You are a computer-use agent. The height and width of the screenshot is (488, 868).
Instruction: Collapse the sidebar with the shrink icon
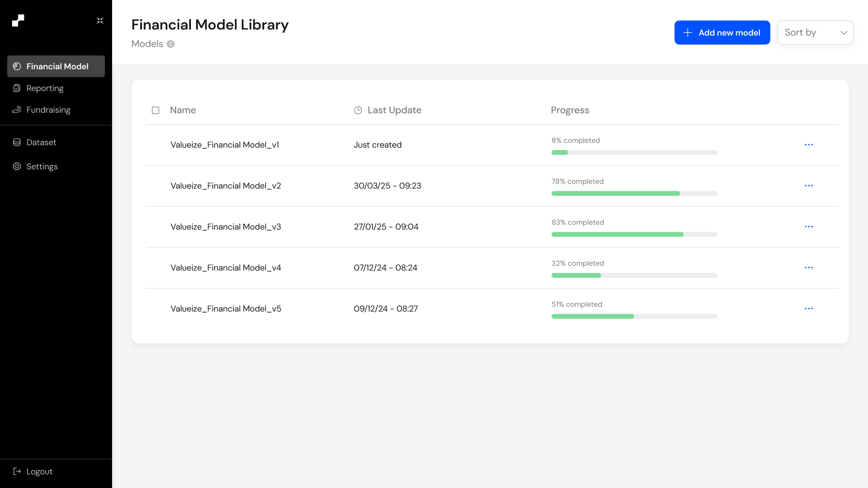coord(100,21)
